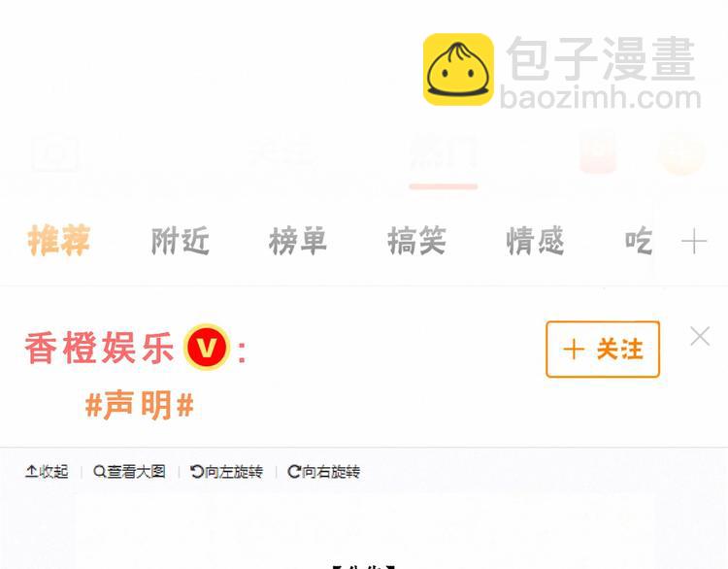Select the 附近 category tab
This screenshot has width=728, height=569.
tap(181, 241)
